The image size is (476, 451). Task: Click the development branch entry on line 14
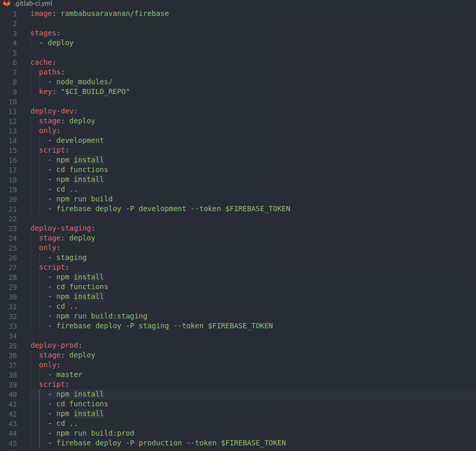(80, 140)
